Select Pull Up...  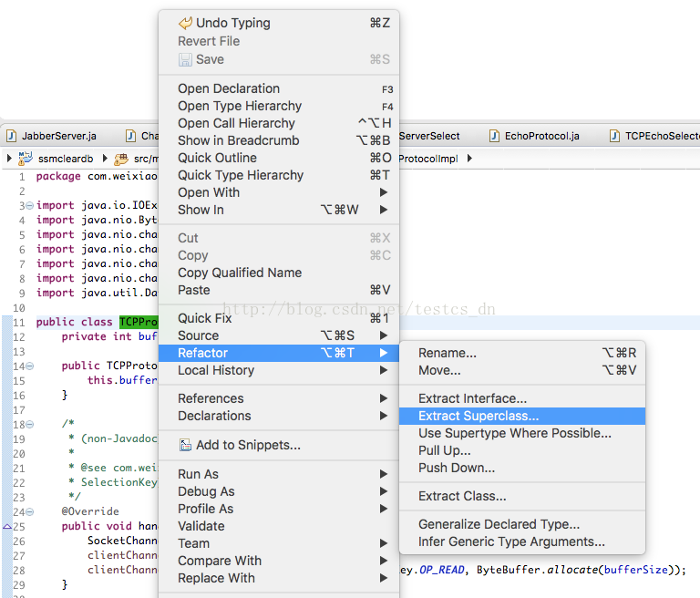click(522, 450)
